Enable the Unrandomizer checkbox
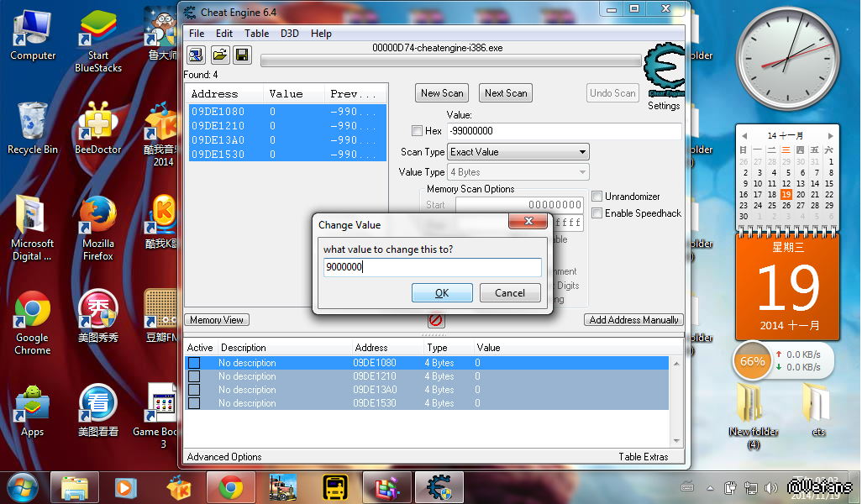 click(597, 197)
